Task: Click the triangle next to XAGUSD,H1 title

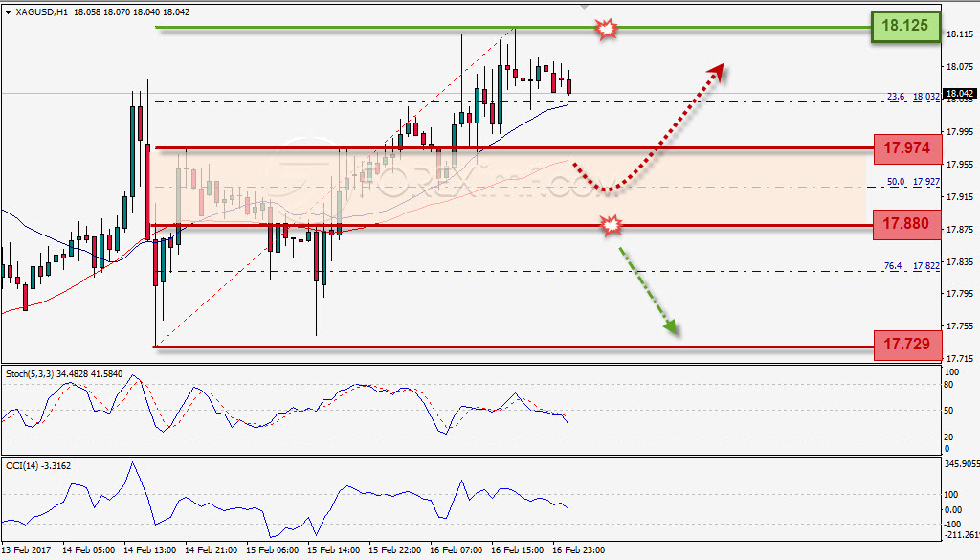Action: [8, 12]
